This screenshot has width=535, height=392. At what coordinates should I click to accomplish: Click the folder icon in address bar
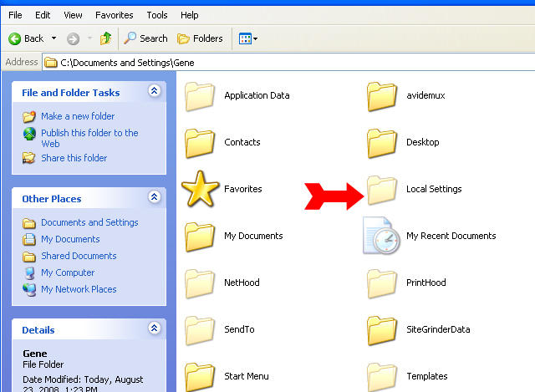coord(51,63)
